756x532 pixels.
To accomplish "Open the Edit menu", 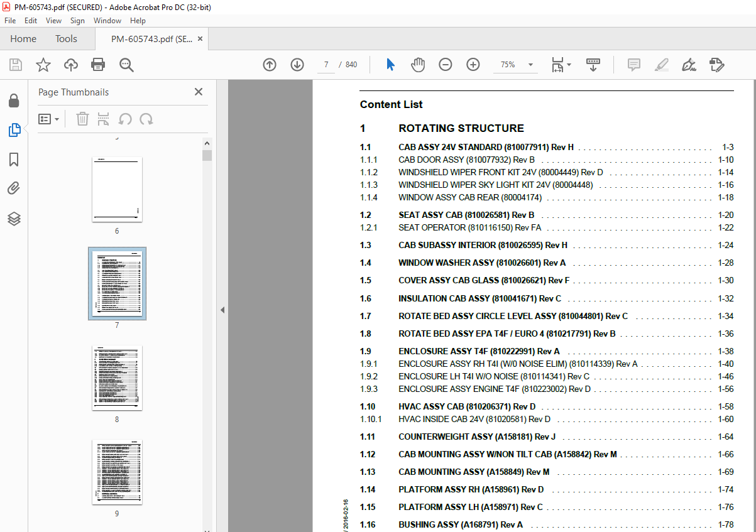I will pos(31,20).
